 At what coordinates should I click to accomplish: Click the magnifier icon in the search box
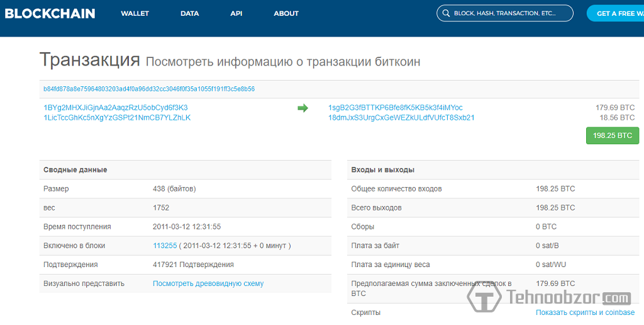click(446, 13)
